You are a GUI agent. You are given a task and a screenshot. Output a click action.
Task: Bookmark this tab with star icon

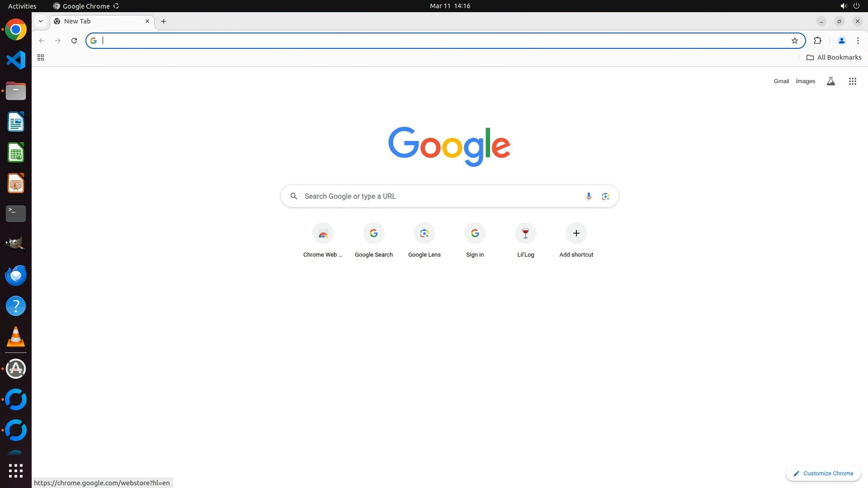click(795, 41)
